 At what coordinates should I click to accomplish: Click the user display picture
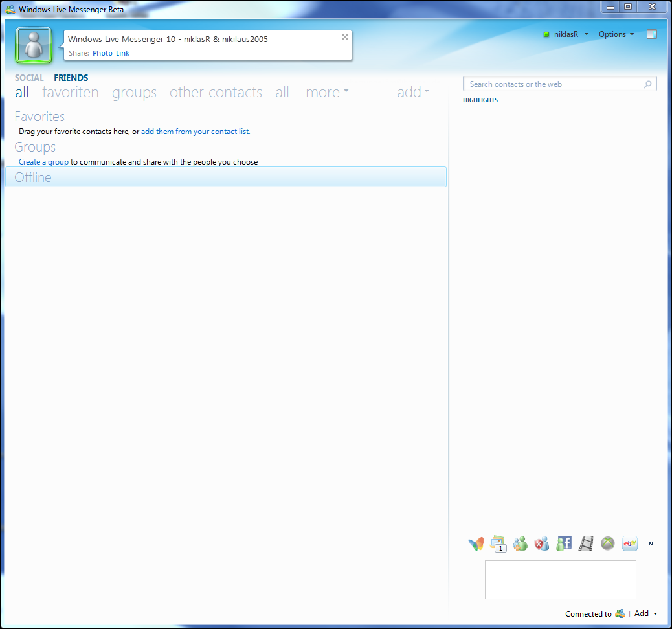click(x=34, y=45)
